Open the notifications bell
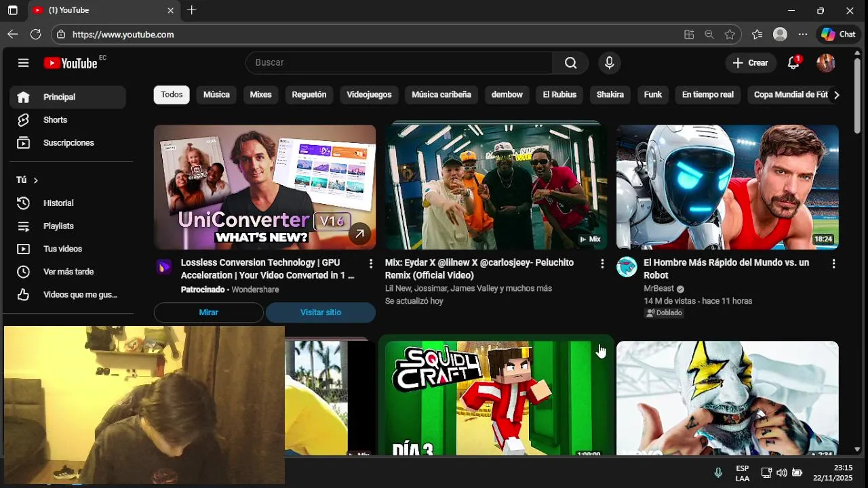Screen dimensions: 868x488 pos(793,63)
